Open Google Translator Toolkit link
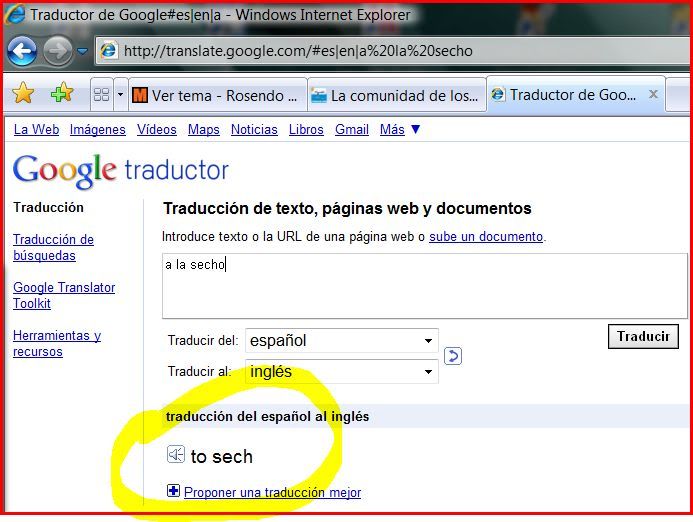693x522 pixels. tap(64, 295)
